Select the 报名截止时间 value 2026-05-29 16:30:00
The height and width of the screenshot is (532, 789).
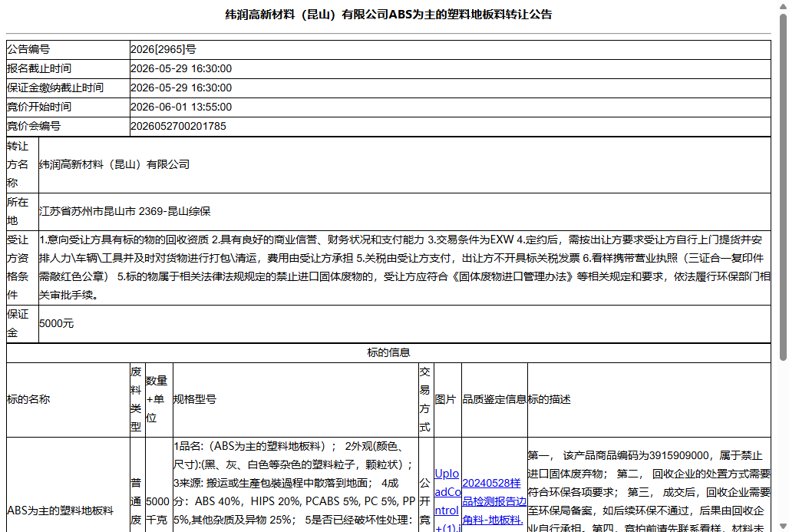pos(181,68)
